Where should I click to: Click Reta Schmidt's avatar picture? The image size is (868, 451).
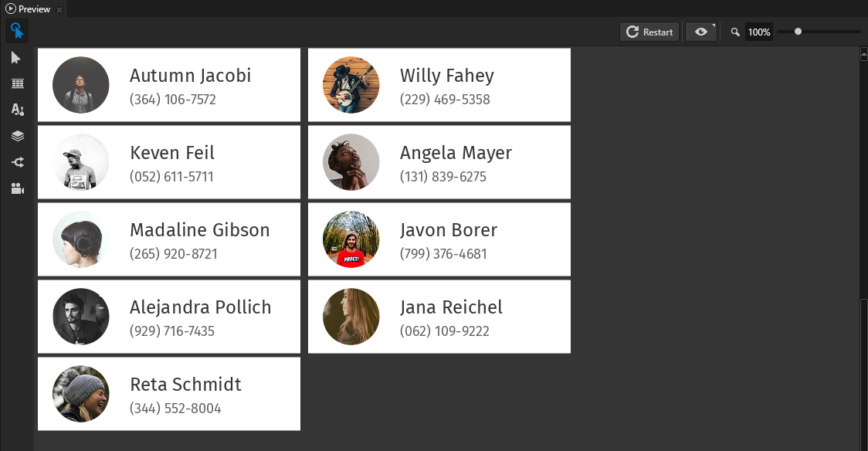pyautogui.click(x=80, y=394)
